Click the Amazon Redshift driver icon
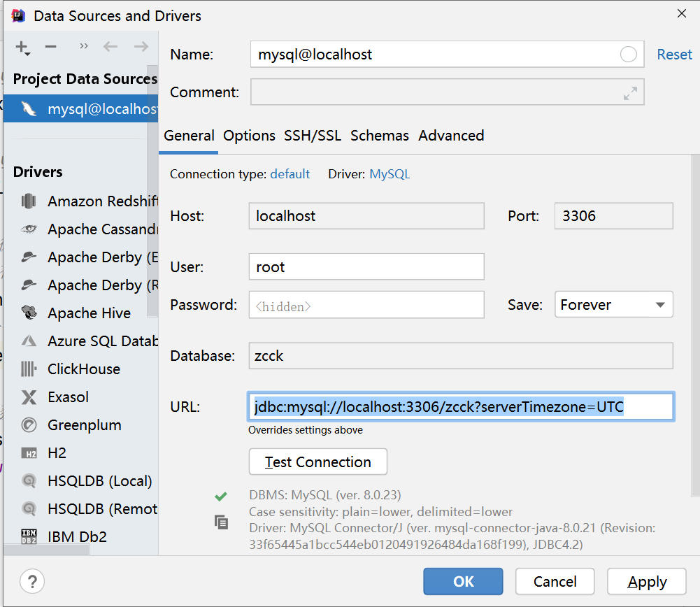 [29, 201]
